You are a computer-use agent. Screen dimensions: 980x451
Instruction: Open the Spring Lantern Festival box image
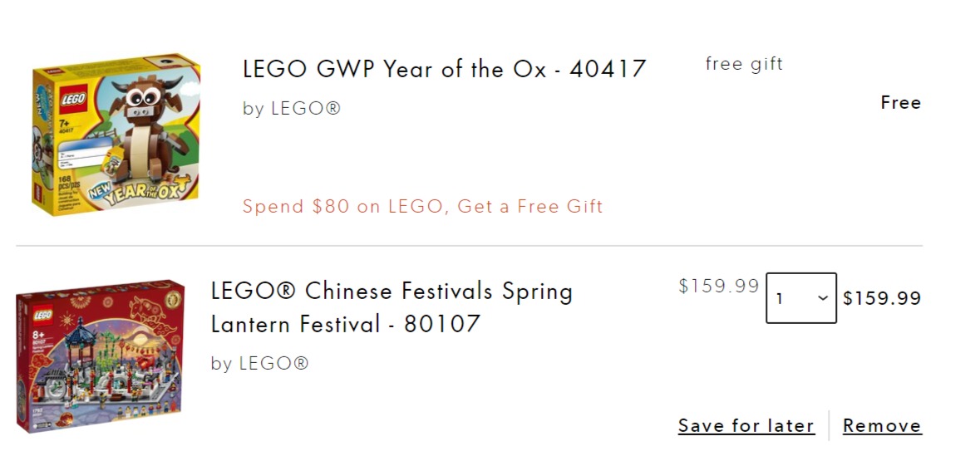pyautogui.click(x=101, y=356)
